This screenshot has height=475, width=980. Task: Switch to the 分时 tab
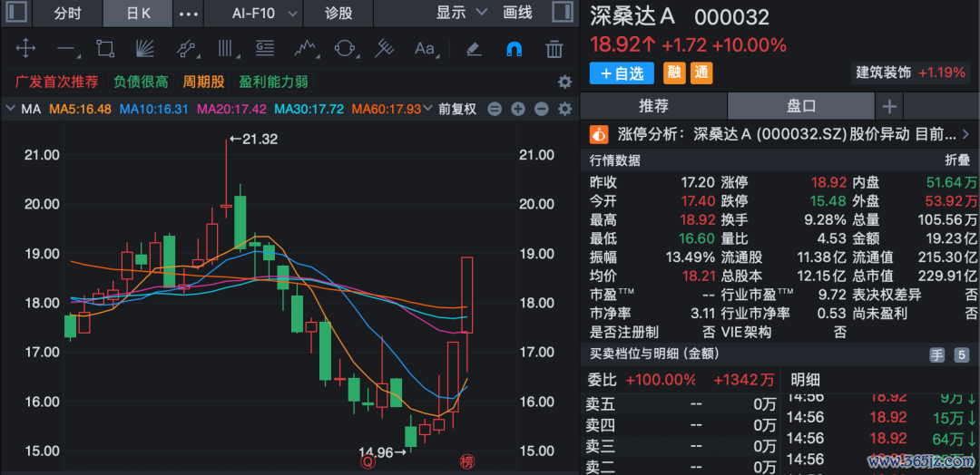(67, 13)
